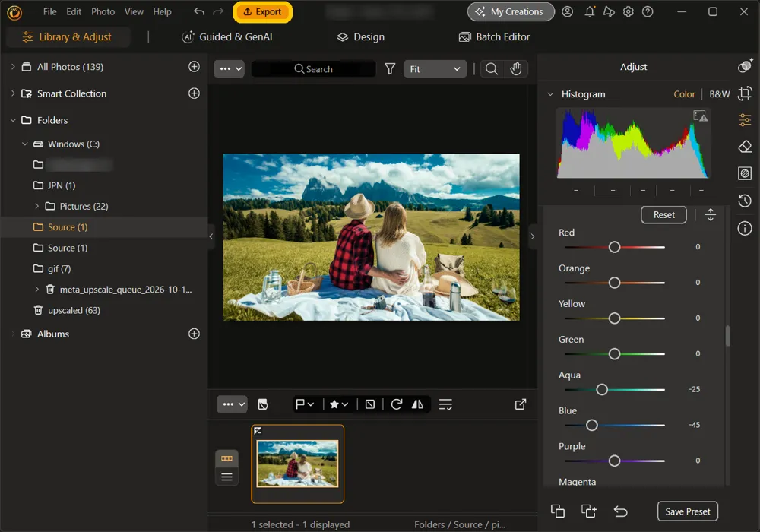This screenshot has width=760, height=532.
Task: Add photos plus next to All Photos
Action: [194, 67]
